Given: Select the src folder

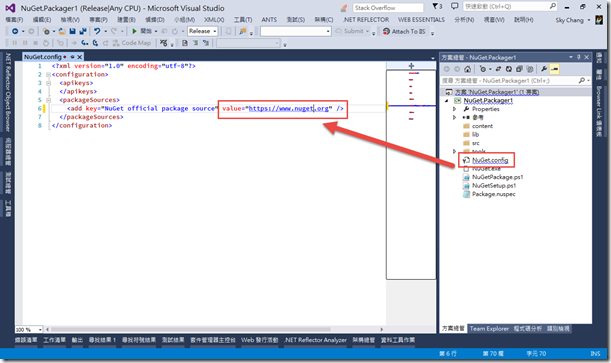Looking at the screenshot, I should pos(475,143).
